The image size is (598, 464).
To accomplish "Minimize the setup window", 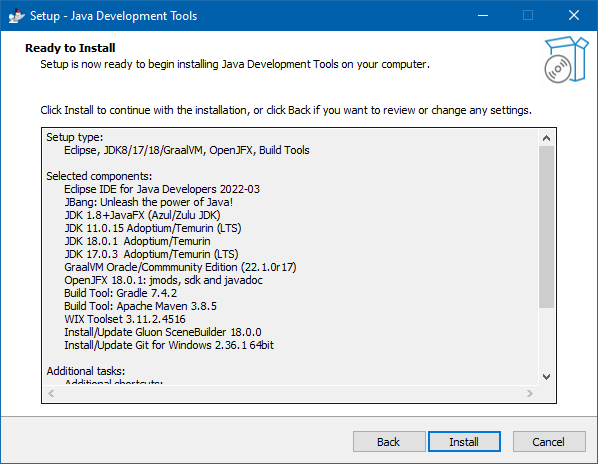I will tap(483, 16).
